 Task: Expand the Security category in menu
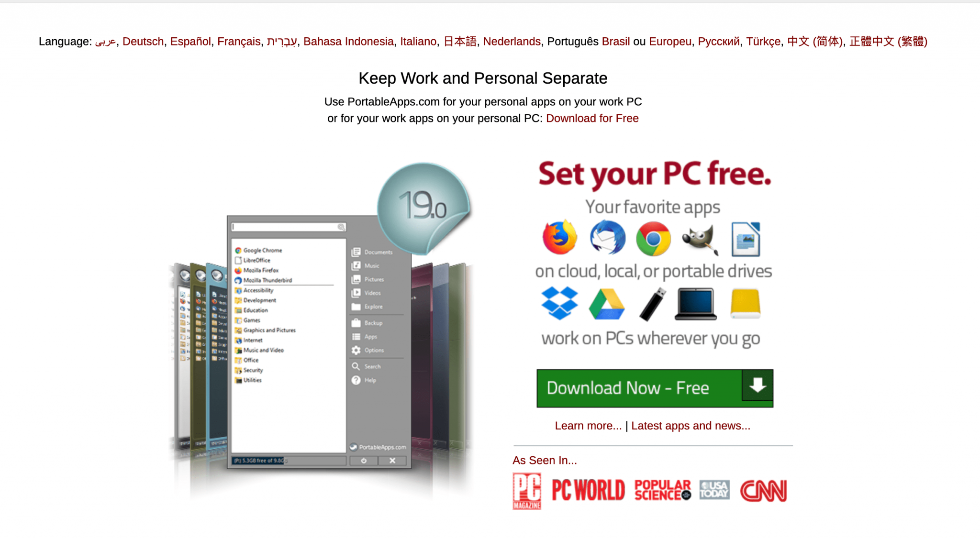255,370
